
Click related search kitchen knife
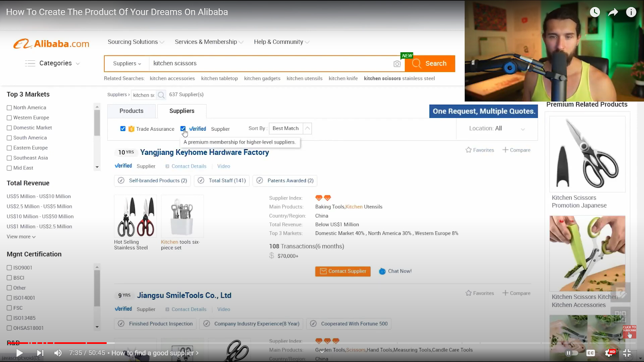pyautogui.click(x=343, y=78)
